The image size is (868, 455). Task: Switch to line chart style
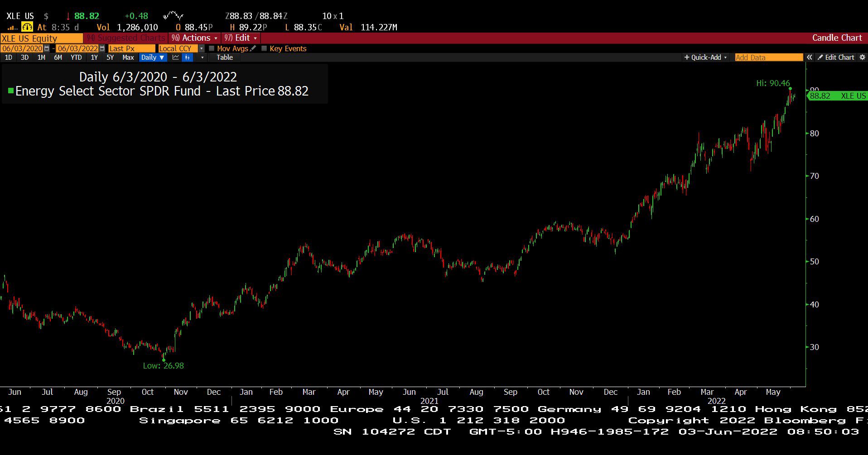(175, 57)
